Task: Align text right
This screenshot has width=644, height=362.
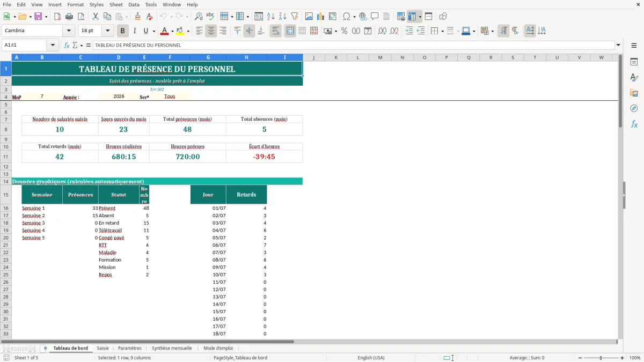Action: tap(223, 31)
